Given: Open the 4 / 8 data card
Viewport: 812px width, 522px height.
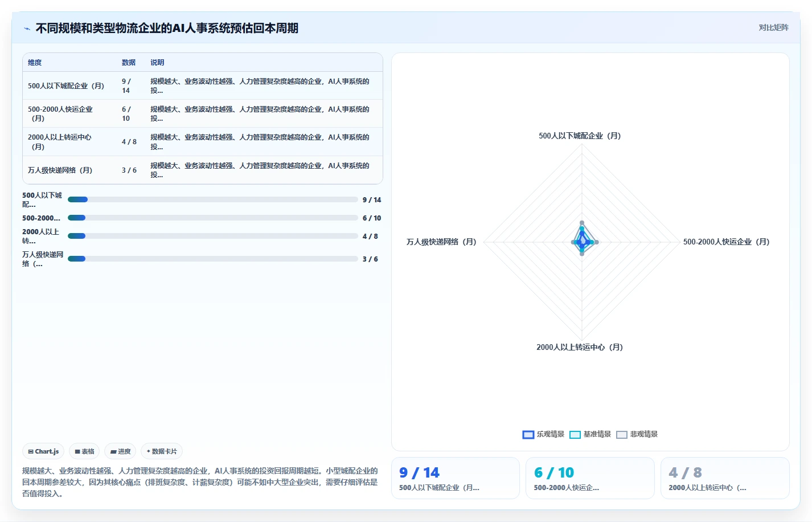Looking at the screenshot, I should click(x=725, y=478).
